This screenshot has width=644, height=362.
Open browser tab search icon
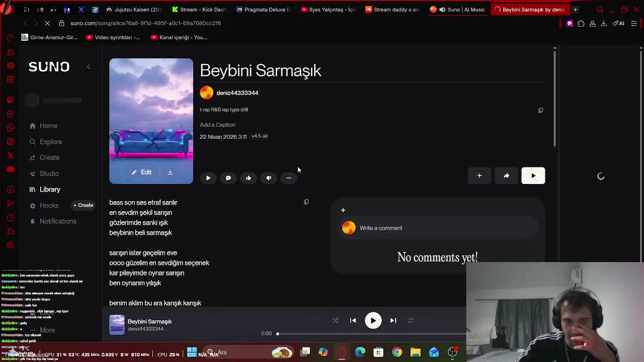tap(600, 10)
